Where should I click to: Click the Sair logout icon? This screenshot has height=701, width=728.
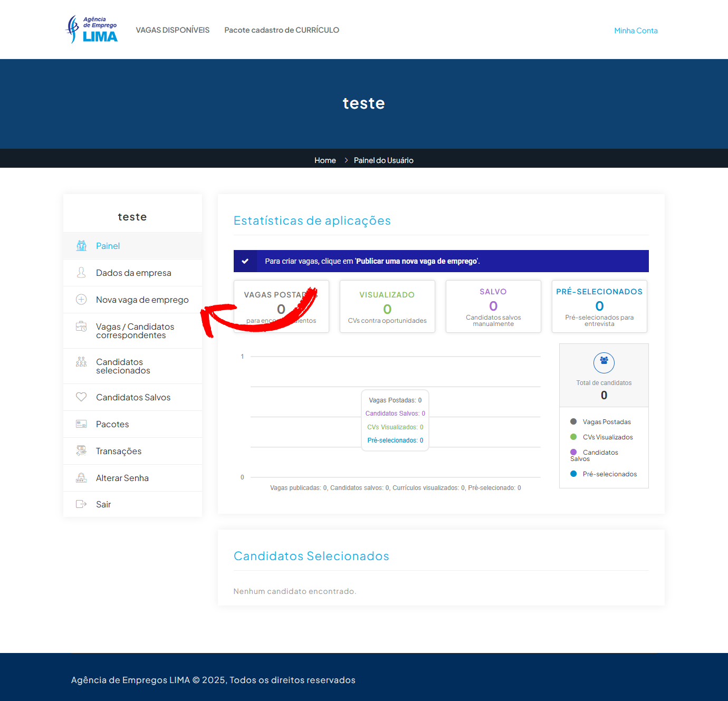(81, 504)
